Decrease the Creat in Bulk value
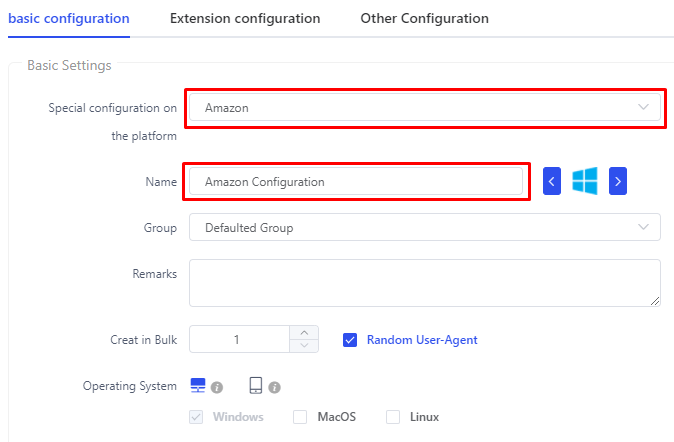Image resolution: width=674 pixels, height=442 pixels. coord(304,346)
